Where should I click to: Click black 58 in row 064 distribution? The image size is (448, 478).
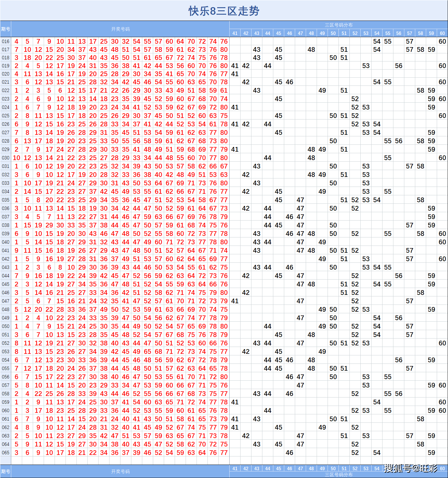coord(421,444)
